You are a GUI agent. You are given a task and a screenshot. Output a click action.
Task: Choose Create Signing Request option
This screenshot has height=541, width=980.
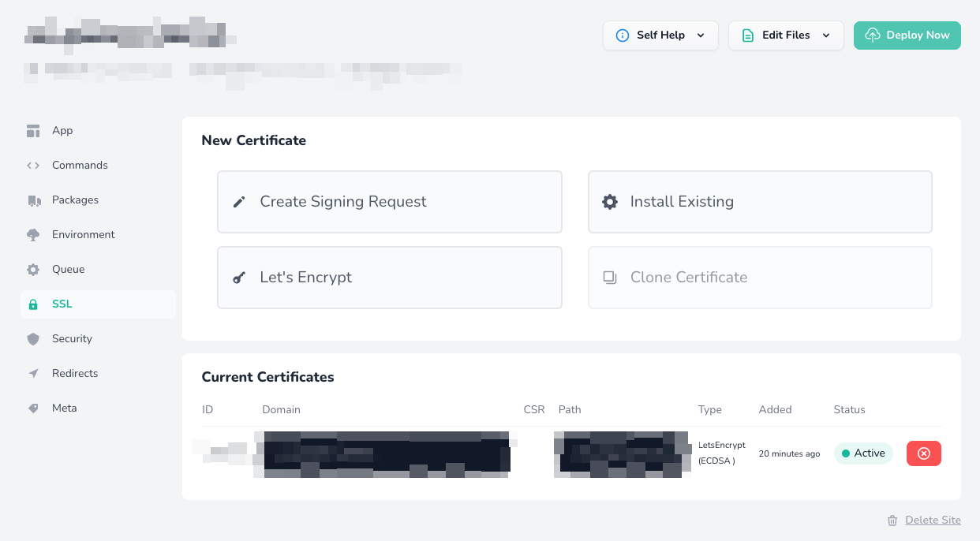pyautogui.click(x=390, y=202)
